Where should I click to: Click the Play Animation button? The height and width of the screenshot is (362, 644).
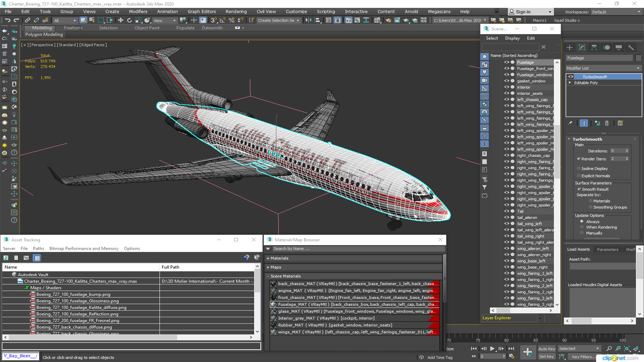(x=492, y=349)
